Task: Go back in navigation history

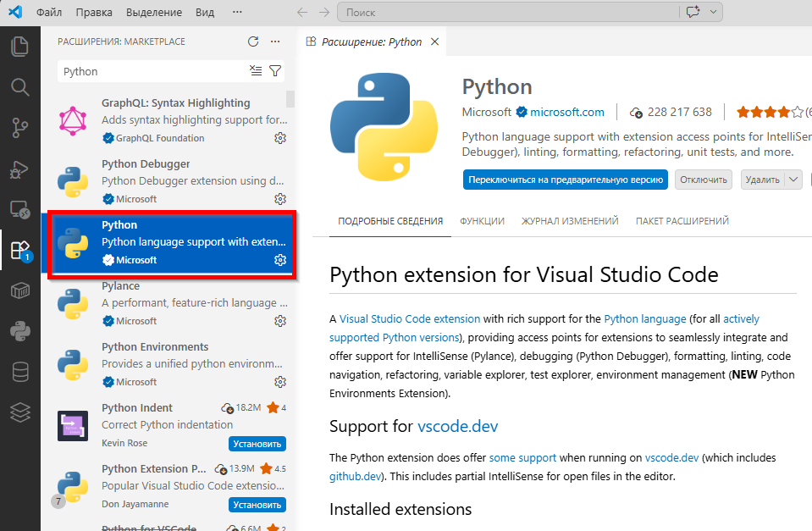Action: point(302,13)
